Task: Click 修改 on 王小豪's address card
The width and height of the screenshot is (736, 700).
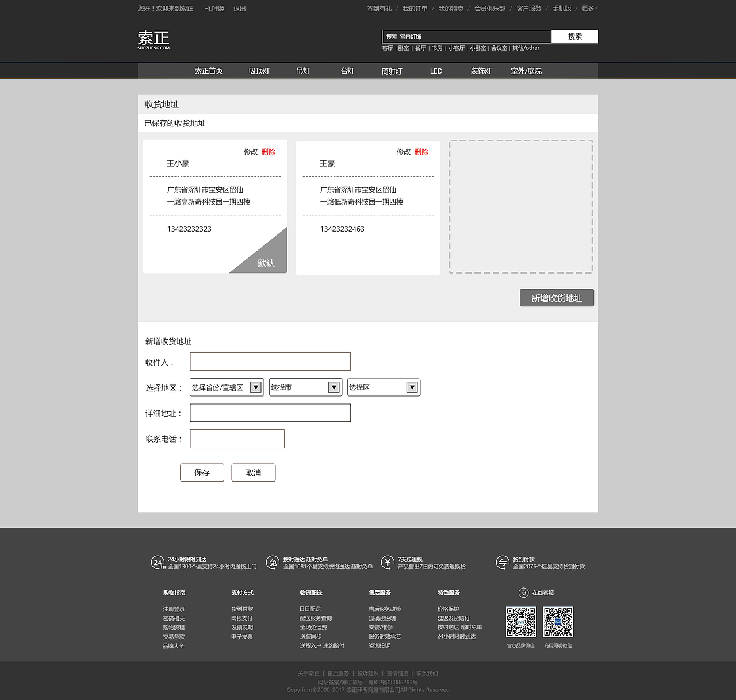Action: (251, 152)
